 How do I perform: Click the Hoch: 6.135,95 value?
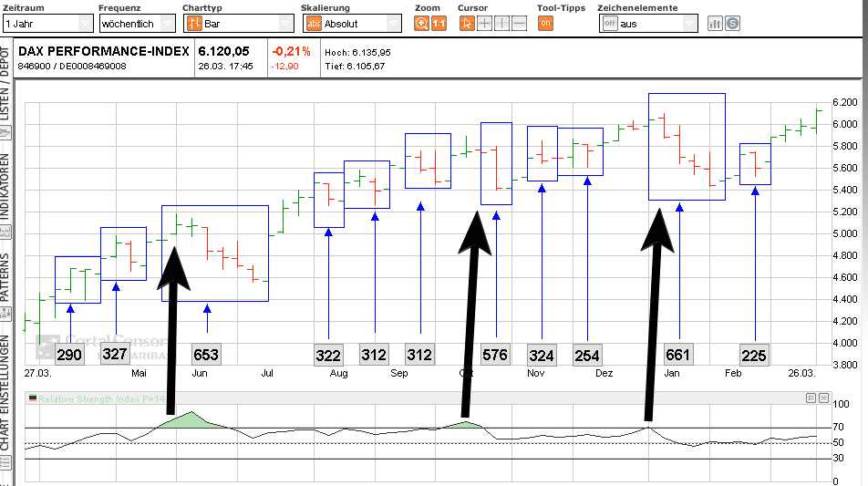coord(357,53)
